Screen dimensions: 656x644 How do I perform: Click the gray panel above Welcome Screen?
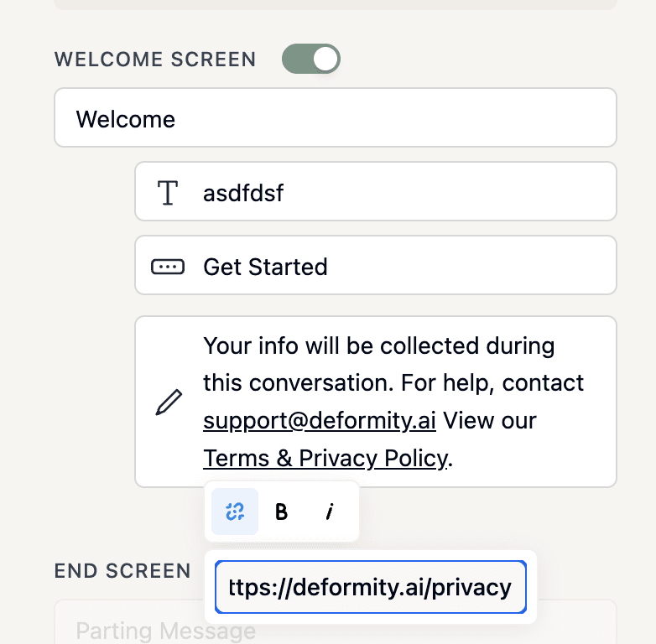coord(336,4)
